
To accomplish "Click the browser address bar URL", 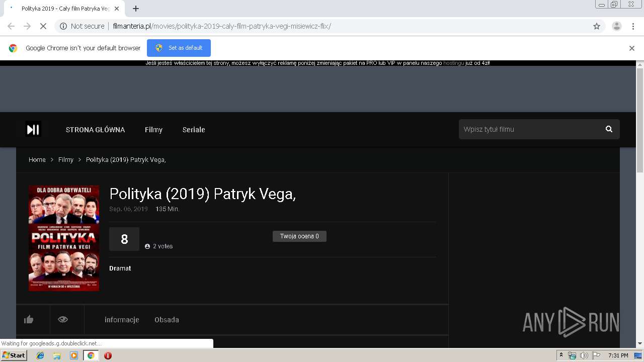I will tap(222, 26).
